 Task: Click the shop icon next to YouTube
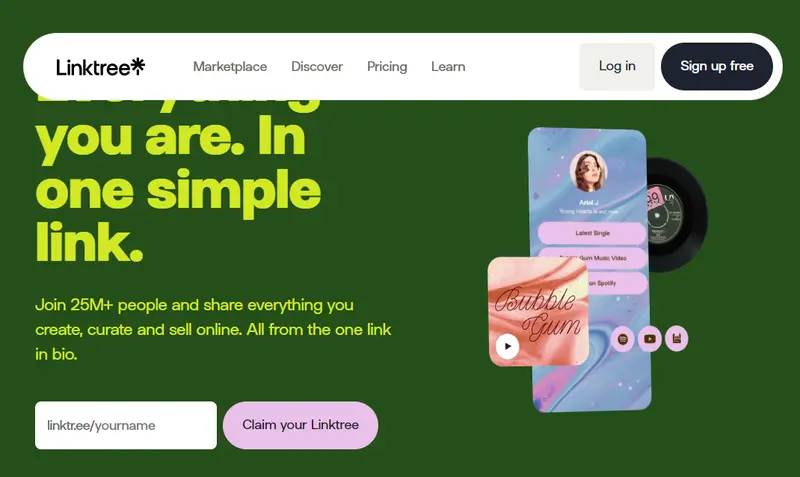coord(677,338)
